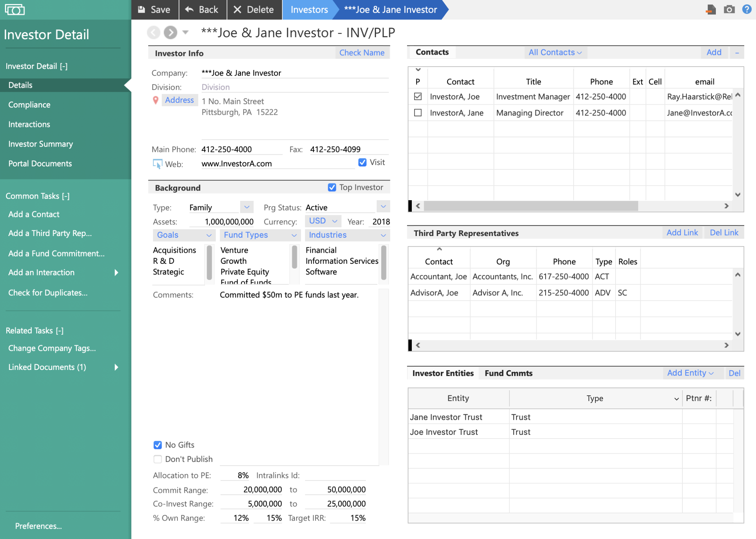Uncheck the No Gifts checkbox
The width and height of the screenshot is (756, 539).
158,445
